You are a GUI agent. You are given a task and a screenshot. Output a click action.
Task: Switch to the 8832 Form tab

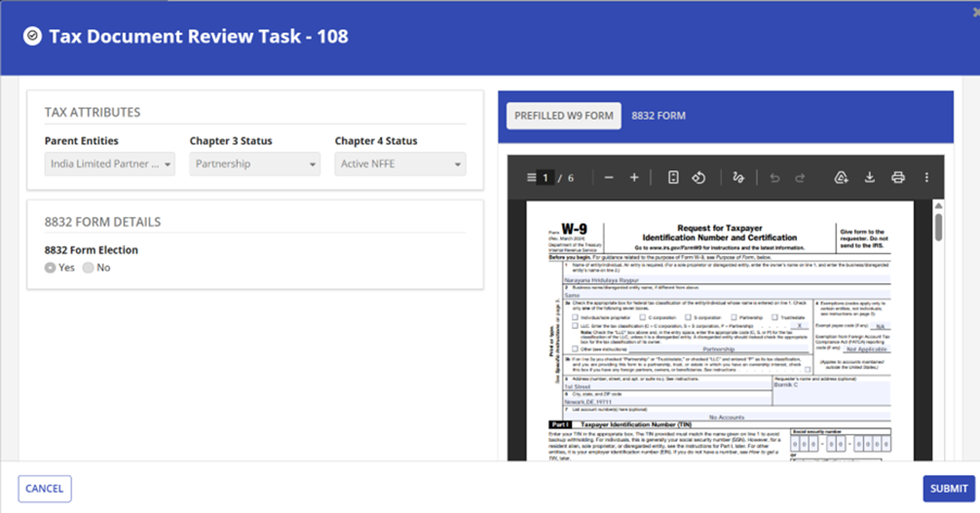(658, 116)
